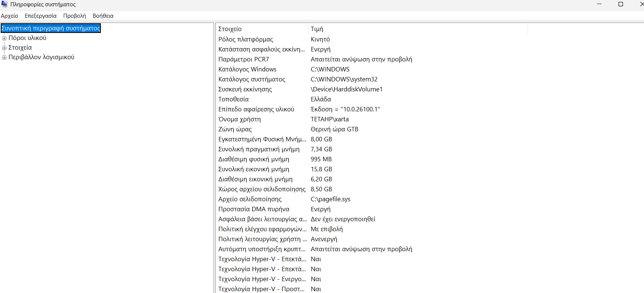Select the Τεχνολογία Hyper-V - Προστ... row
The height and width of the screenshot is (293, 644).
point(372,289)
